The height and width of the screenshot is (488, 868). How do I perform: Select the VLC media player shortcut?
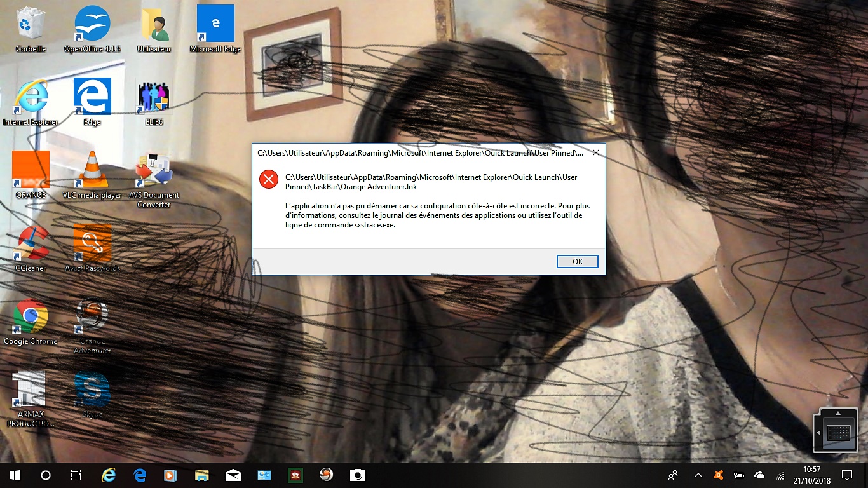coord(92,175)
